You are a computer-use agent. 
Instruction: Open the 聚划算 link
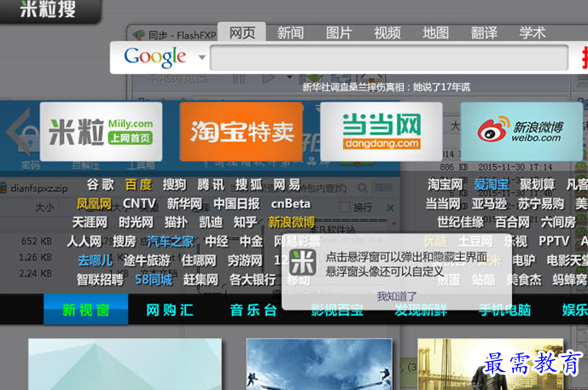[x=537, y=184]
